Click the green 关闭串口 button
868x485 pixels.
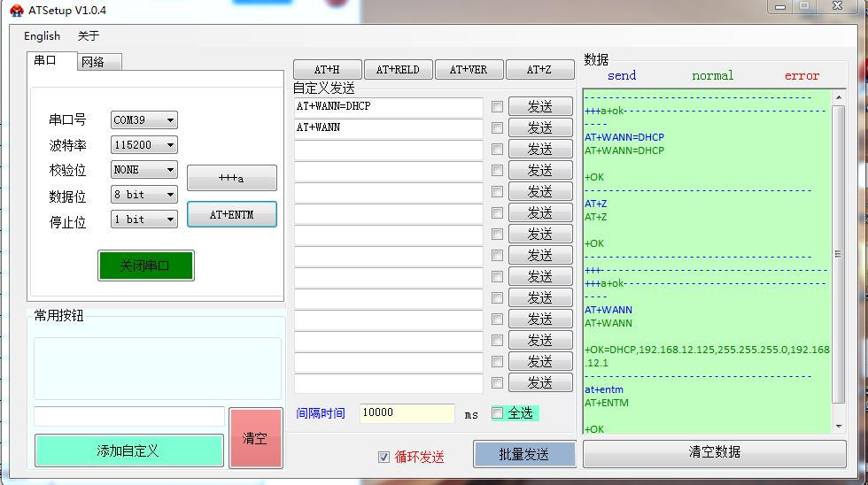tap(145, 266)
